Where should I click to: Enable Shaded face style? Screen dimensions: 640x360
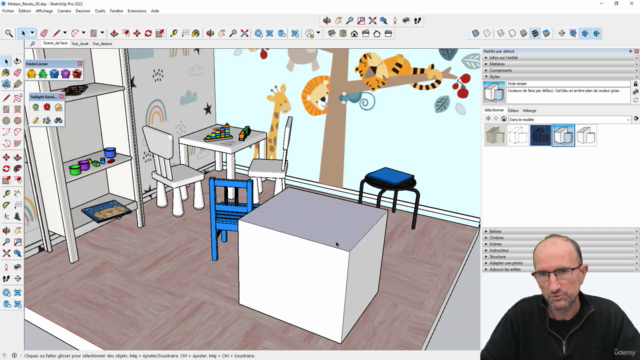pyautogui.click(x=524, y=33)
